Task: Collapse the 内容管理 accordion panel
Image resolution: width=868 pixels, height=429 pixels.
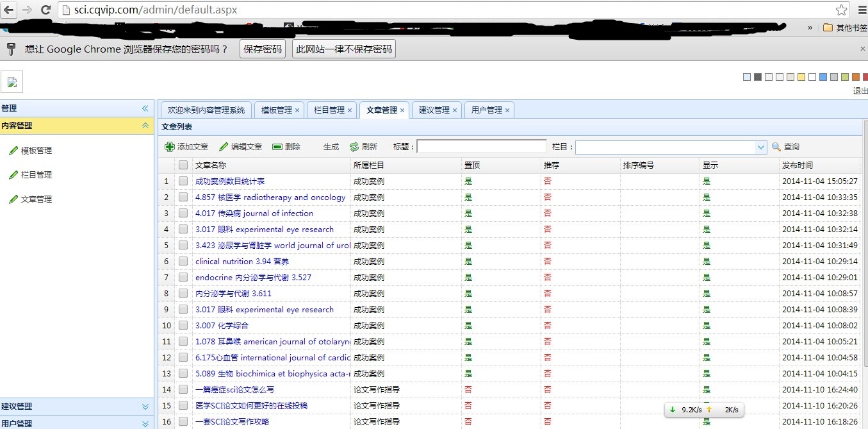Action: [x=145, y=126]
